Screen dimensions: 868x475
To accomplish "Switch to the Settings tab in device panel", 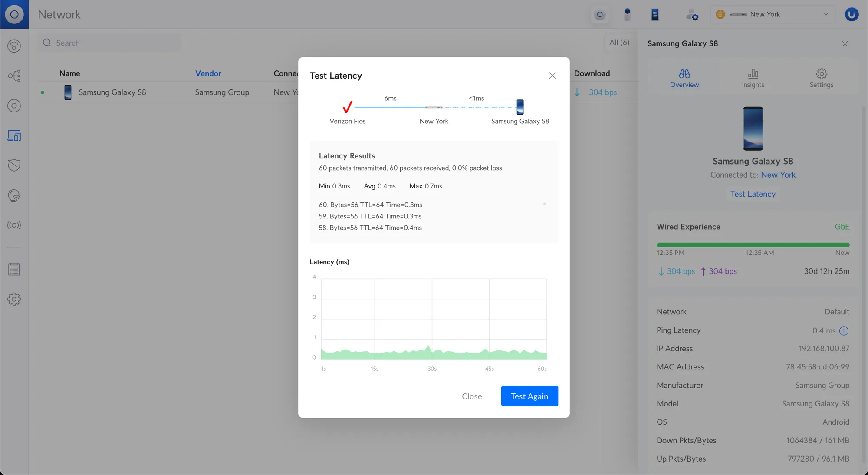I will point(821,78).
